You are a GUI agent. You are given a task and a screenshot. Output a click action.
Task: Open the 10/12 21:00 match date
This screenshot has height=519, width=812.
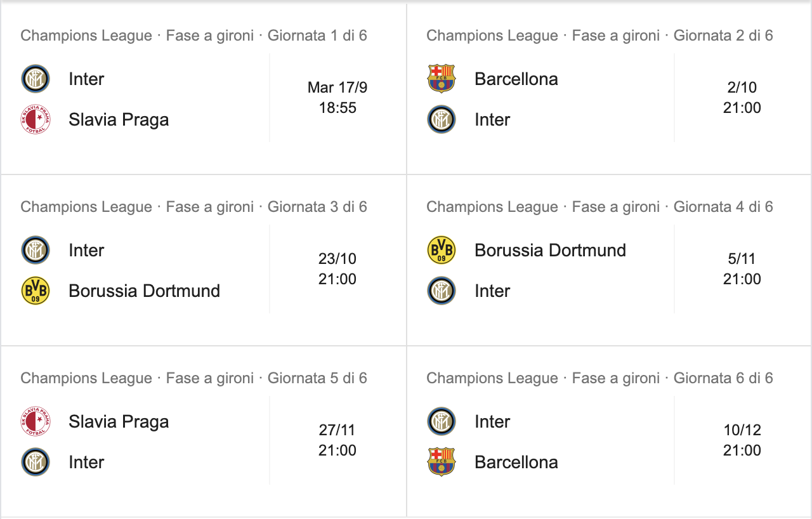point(742,440)
